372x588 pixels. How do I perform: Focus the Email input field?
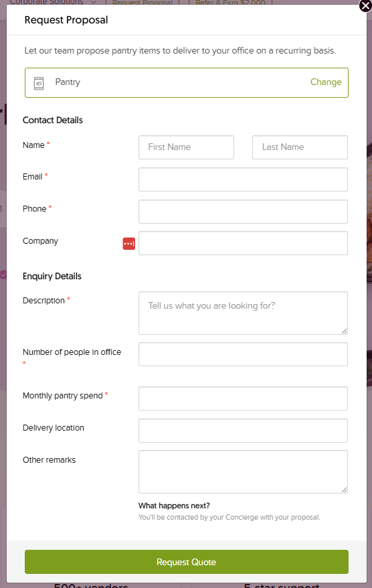[243, 179]
